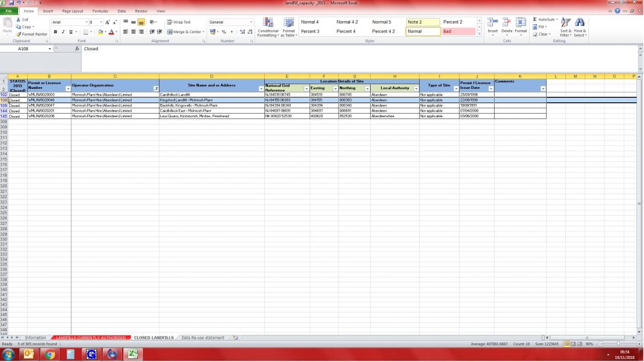Viewport: 644px width, 362px height.
Task: Open Conditional Formatting
Action: (x=267, y=27)
